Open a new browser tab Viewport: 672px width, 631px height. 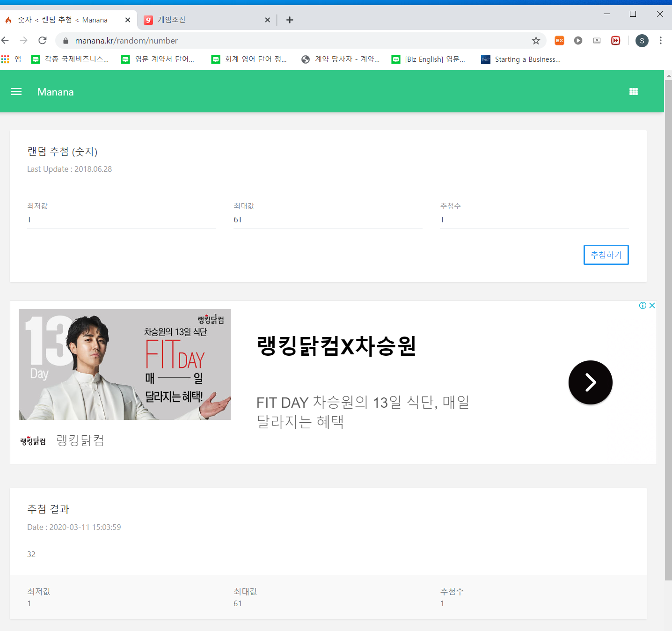pos(290,20)
